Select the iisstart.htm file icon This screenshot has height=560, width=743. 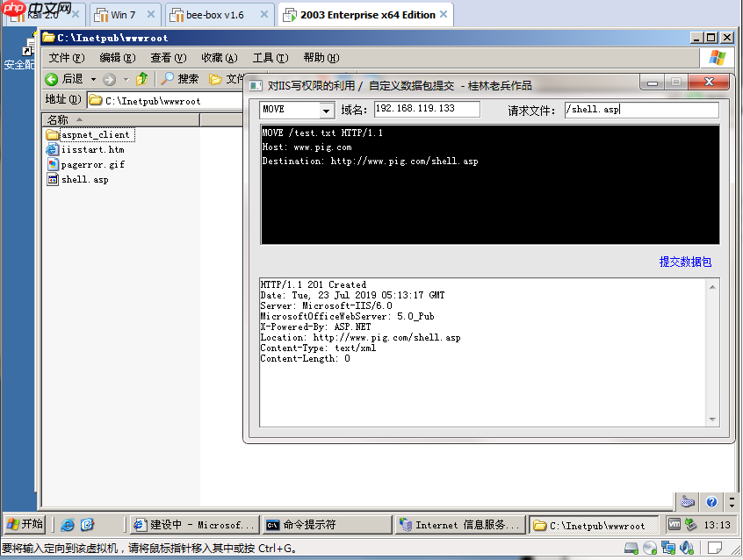click(52, 149)
